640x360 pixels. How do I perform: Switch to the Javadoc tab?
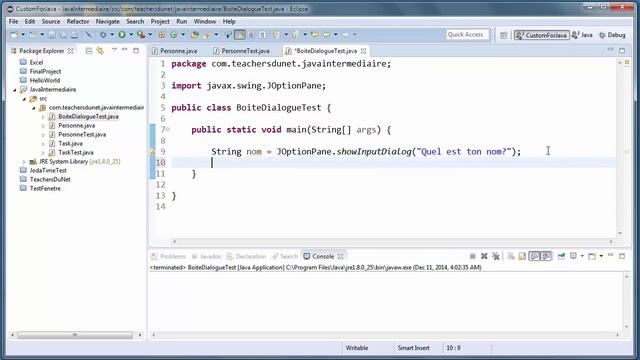pyautogui.click(x=207, y=256)
